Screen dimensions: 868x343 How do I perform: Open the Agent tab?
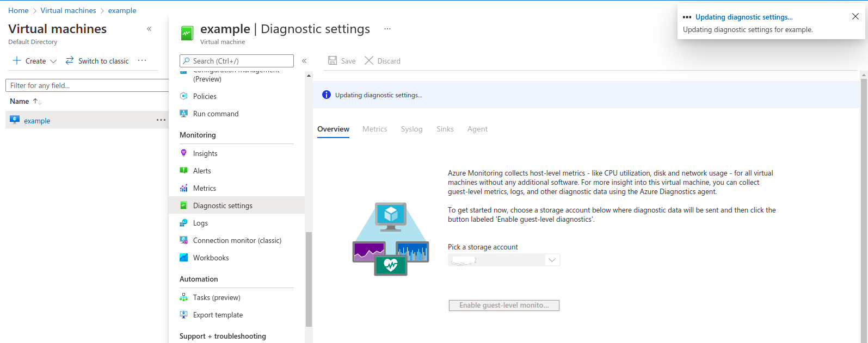(x=477, y=129)
